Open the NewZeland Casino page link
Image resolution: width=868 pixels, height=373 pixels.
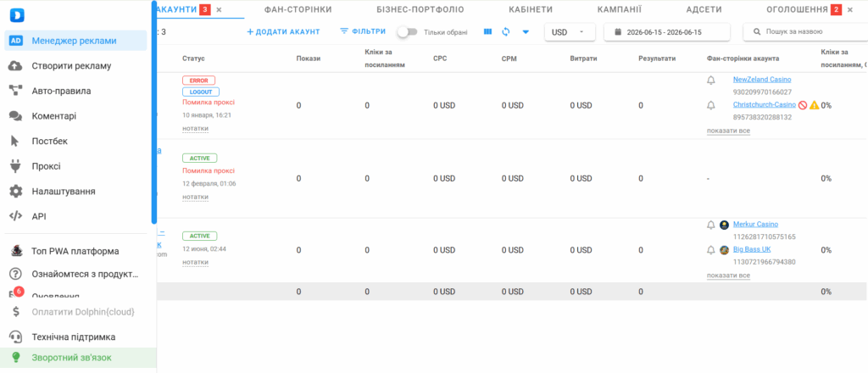tap(762, 80)
